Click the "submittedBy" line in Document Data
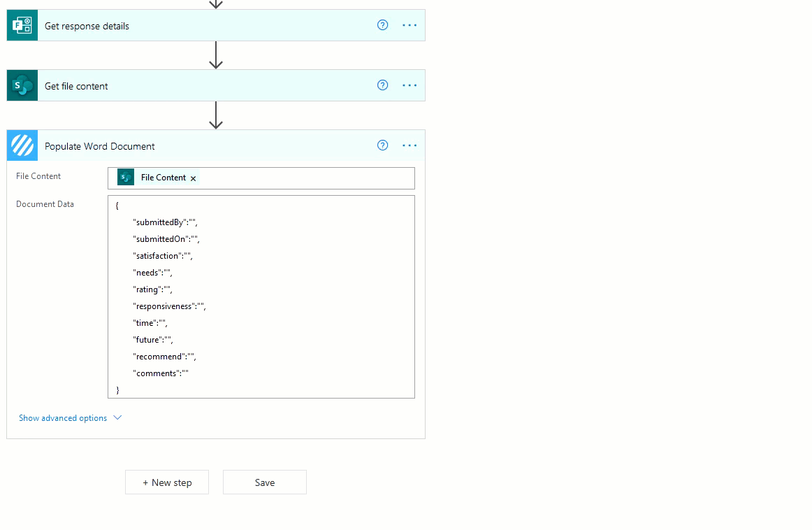This screenshot has width=812, height=530. pyautogui.click(x=165, y=222)
